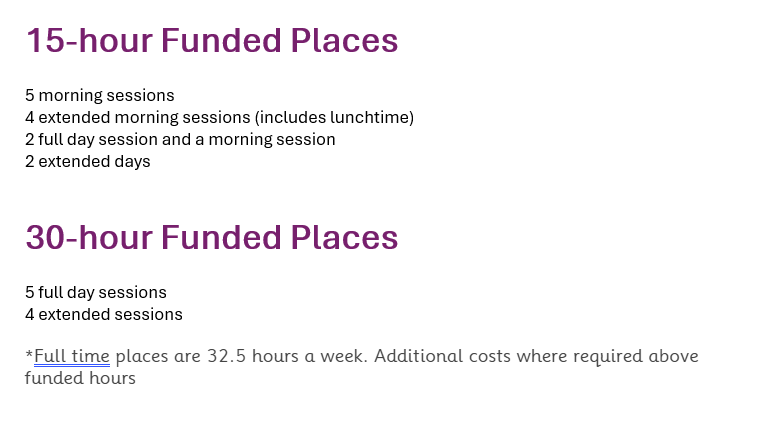This screenshot has width=774, height=436.
Task: Click the "4 extended morning sessions" line
Action: [x=220, y=118]
